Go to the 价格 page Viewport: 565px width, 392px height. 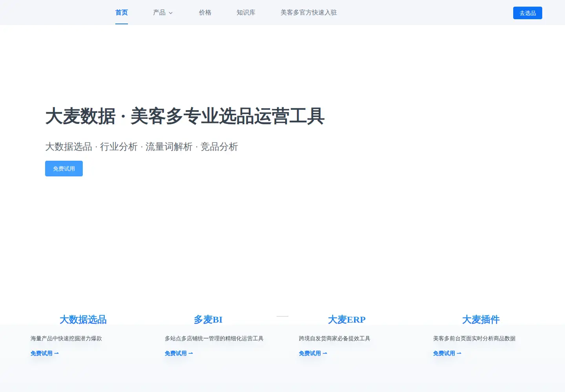click(205, 13)
